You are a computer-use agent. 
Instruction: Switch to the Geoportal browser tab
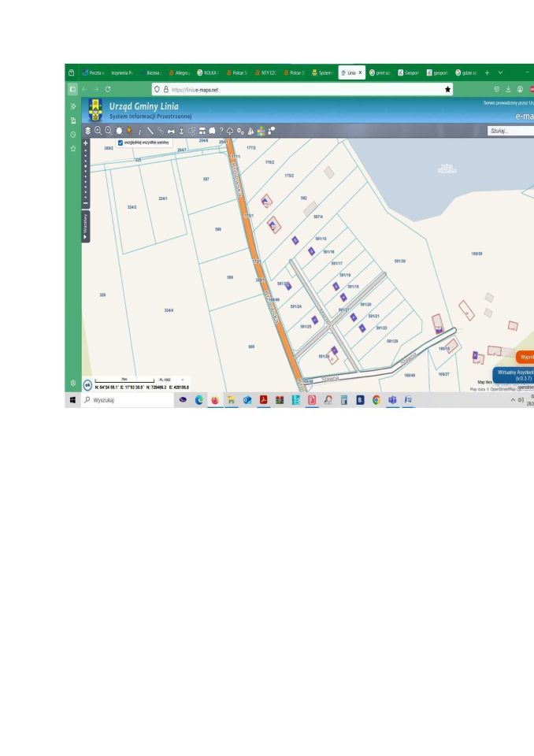coord(410,72)
